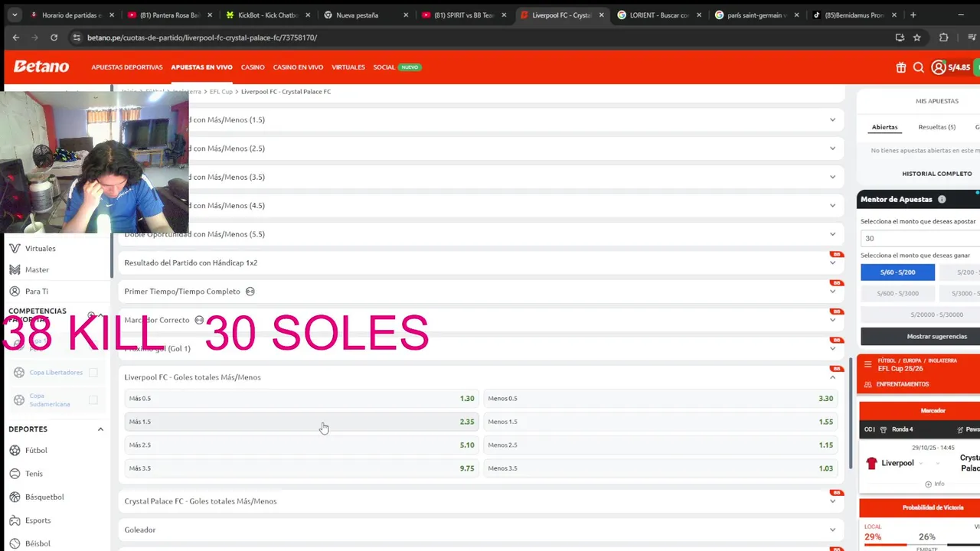Viewport: 980px width, 551px height.
Task: Click the Marcador Correcto link icon
Action: [199, 320]
